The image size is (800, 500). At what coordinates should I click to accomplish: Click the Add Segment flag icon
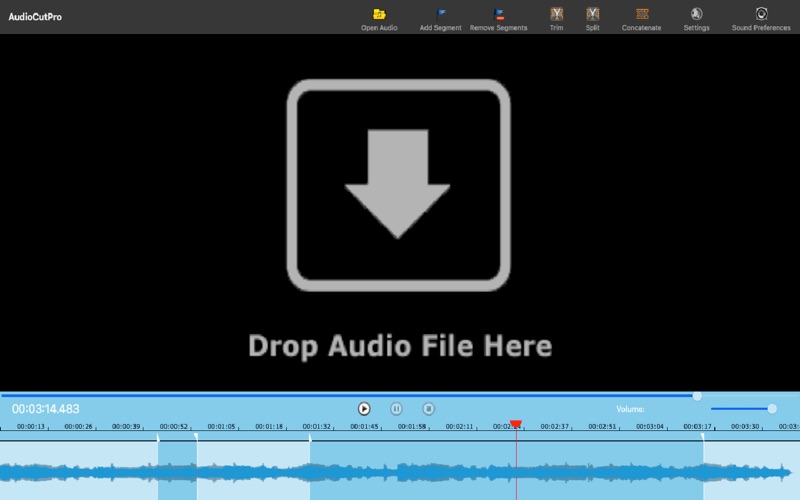pyautogui.click(x=440, y=14)
